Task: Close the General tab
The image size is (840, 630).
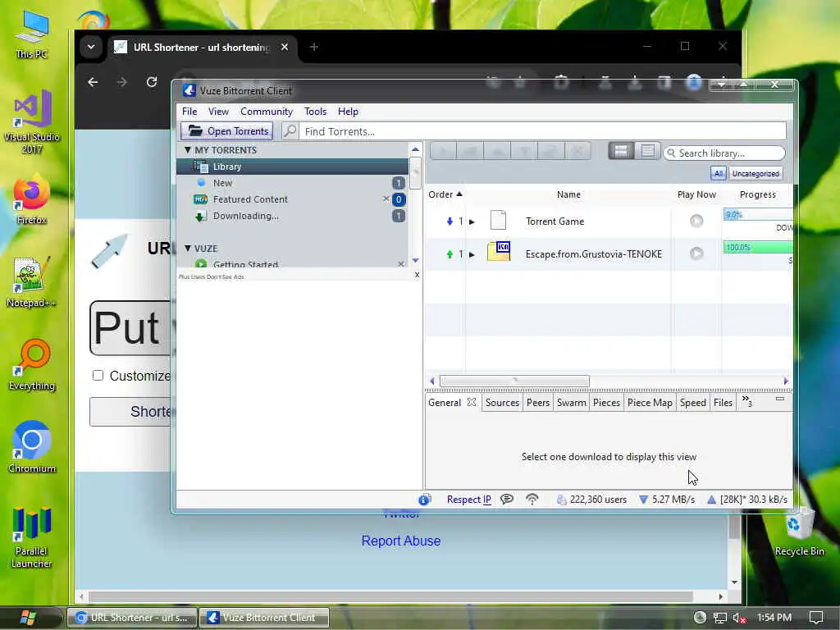Action: (472, 402)
